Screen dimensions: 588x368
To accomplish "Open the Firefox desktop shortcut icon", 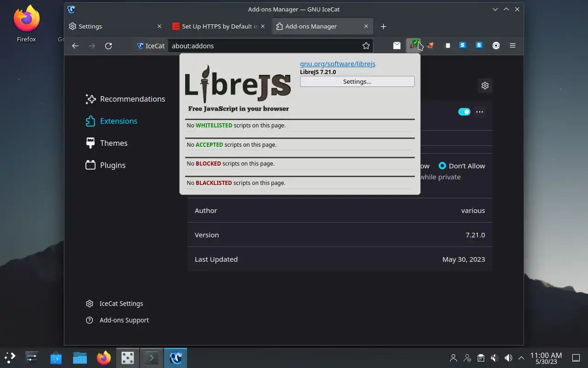I will [26, 24].
